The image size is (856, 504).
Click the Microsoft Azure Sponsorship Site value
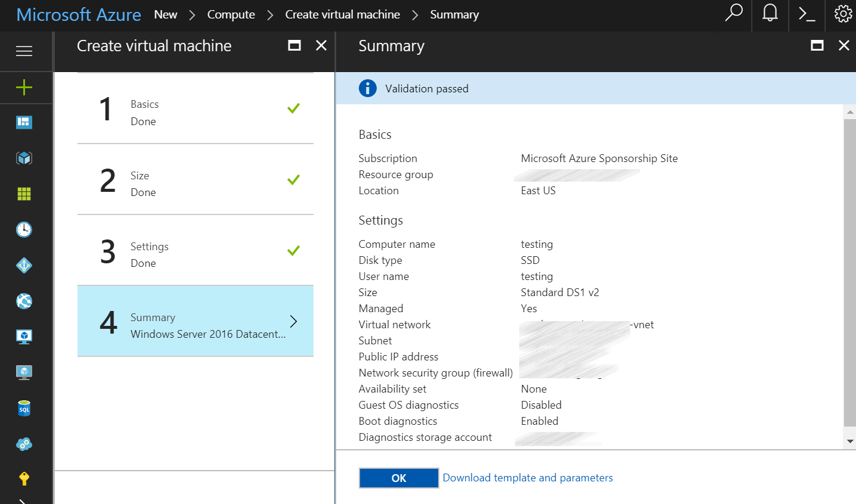599,158
